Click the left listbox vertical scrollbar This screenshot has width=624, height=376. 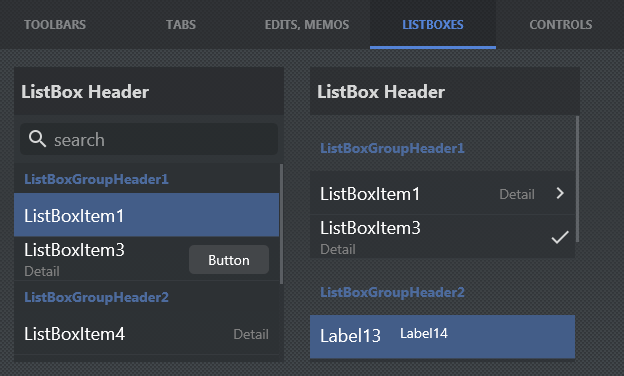click(282, 224)
